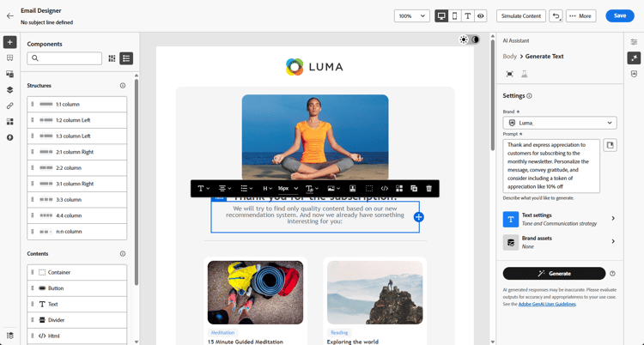Viewport: 644px width, 345px height.
Task: Enable dark mode on canvas
Action: (475, 39)
